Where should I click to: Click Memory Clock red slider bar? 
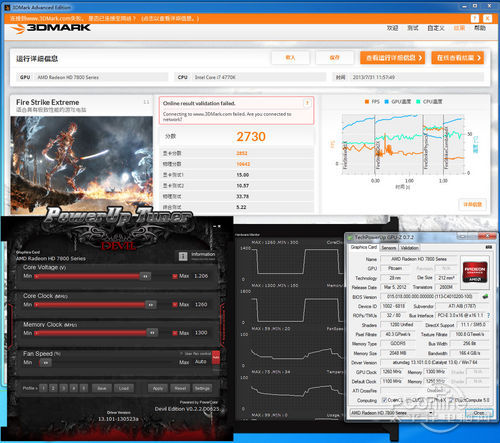click(x=90, y=333)
